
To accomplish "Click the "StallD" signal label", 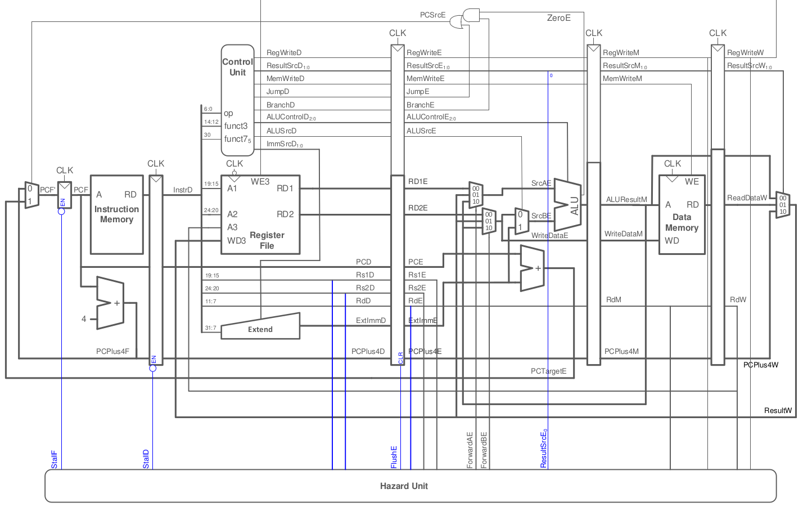I will (146, 459).
